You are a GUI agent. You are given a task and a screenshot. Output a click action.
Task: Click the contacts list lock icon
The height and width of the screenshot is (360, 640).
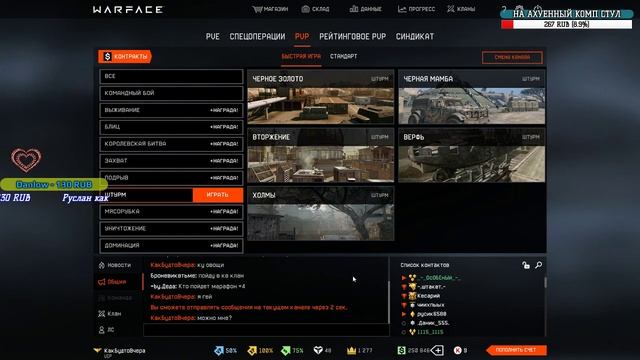[x=526, y=265]
